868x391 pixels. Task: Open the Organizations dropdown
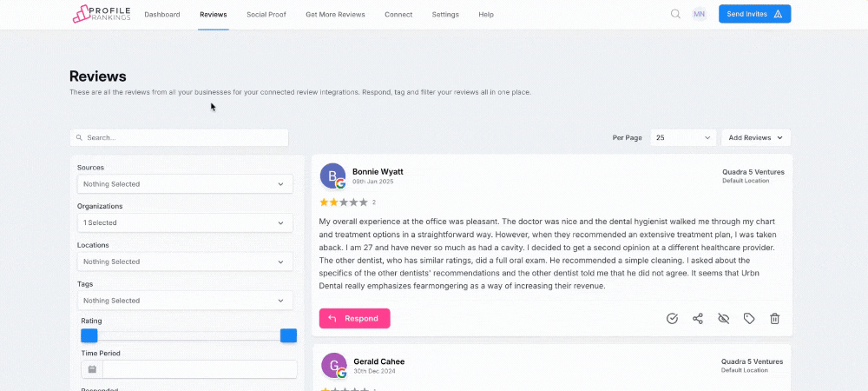coord(185,223)
